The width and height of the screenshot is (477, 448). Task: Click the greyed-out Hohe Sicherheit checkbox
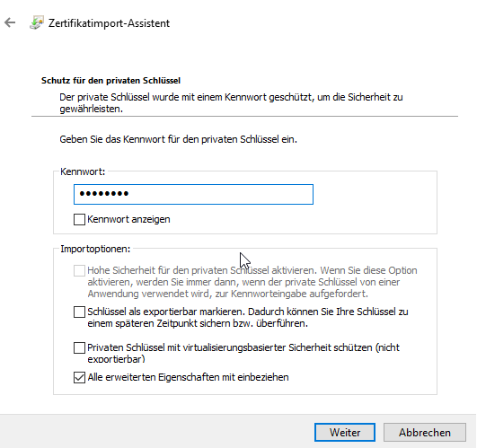click(79, 270)
